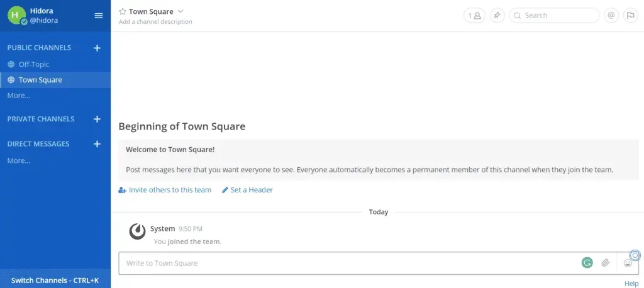Expand the Town Square channel dropdown
The height and width of the screenshot is (288, 644).
180,11
